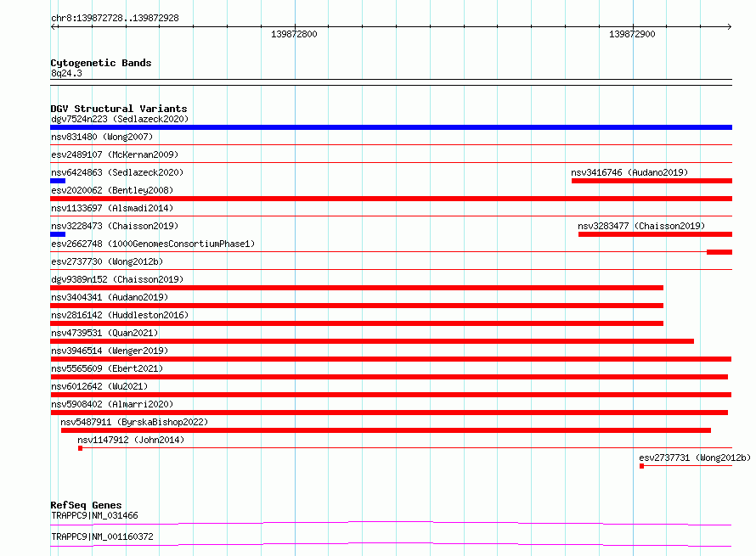This screenshot has height=556, width=756.
Task: Open nsv3416746 (Audano2019) variant label
Action: click(x=629, y=172)
